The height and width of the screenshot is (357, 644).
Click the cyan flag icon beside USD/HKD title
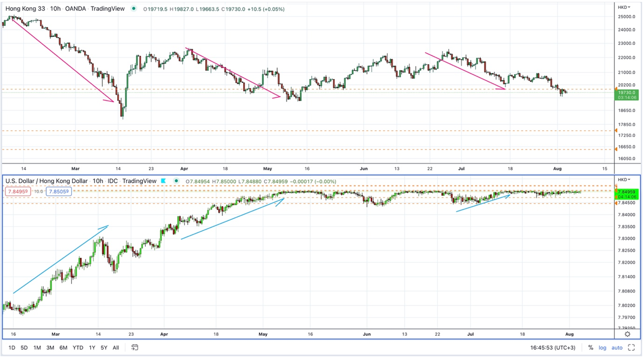(163, 181)
